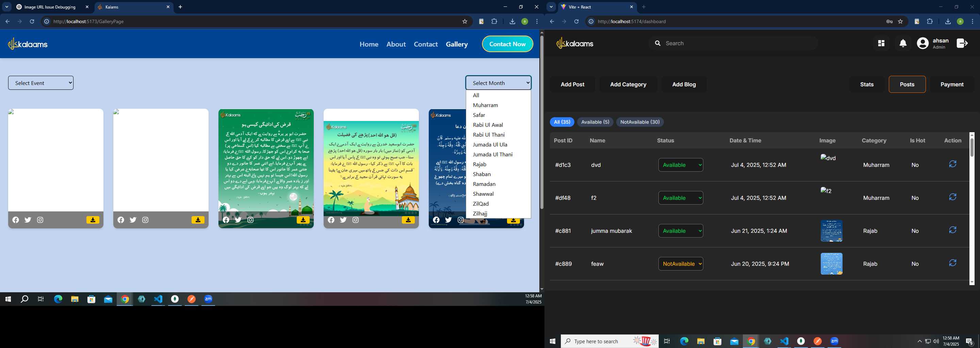Image resolution: width=980 pixels, height=348 pixels.
Task: Filter posts by Available (5) tab
Action: click(595, 122)
